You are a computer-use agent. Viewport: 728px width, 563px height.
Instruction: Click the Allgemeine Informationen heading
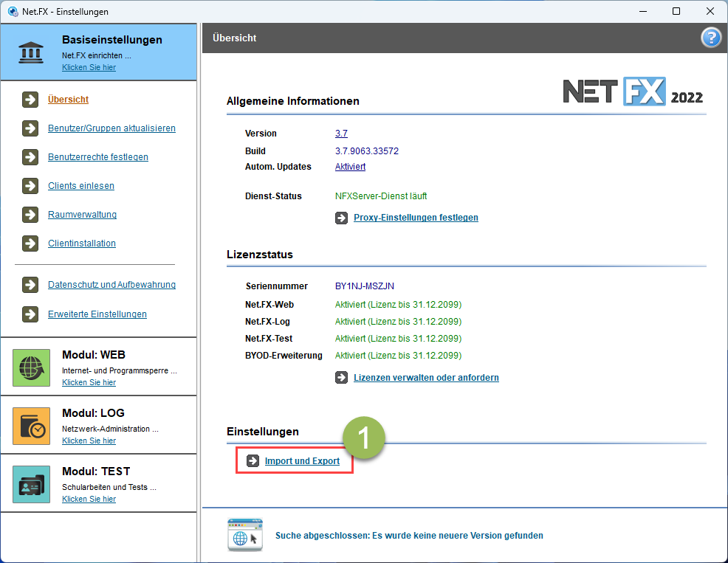pos(292,100)
